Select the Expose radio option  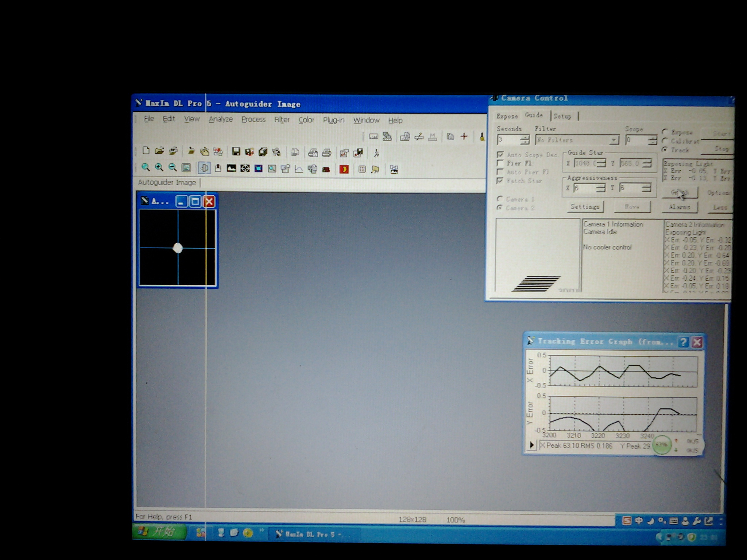click(665, 132)
